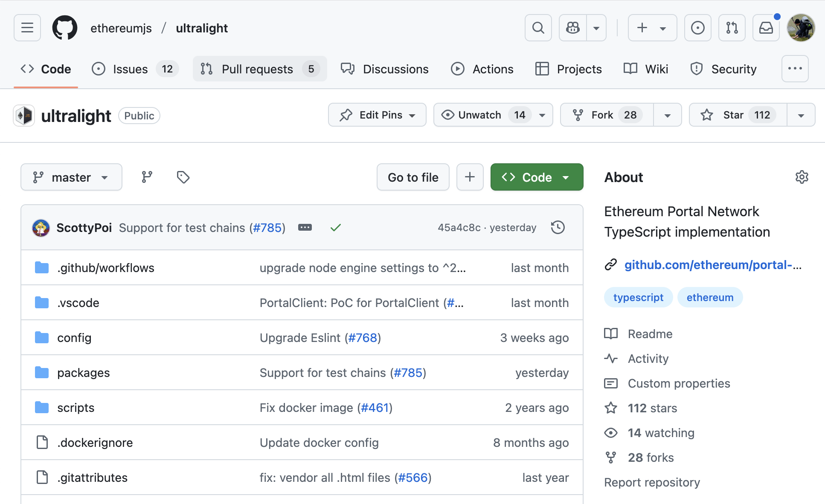This screenshot has height=504, width=825.
Task: Expand the Star dropdown arrow
Action: tap(802, 115)
